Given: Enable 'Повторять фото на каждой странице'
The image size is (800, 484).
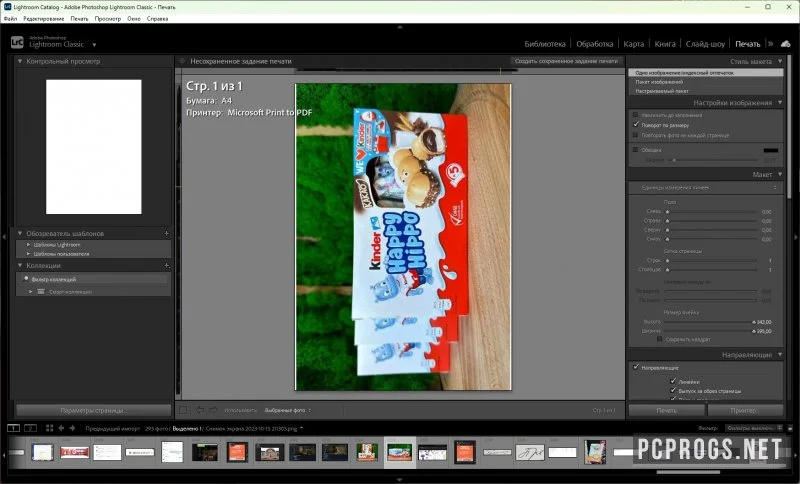Looking at the screenshot, I should [x=635, y=135].
